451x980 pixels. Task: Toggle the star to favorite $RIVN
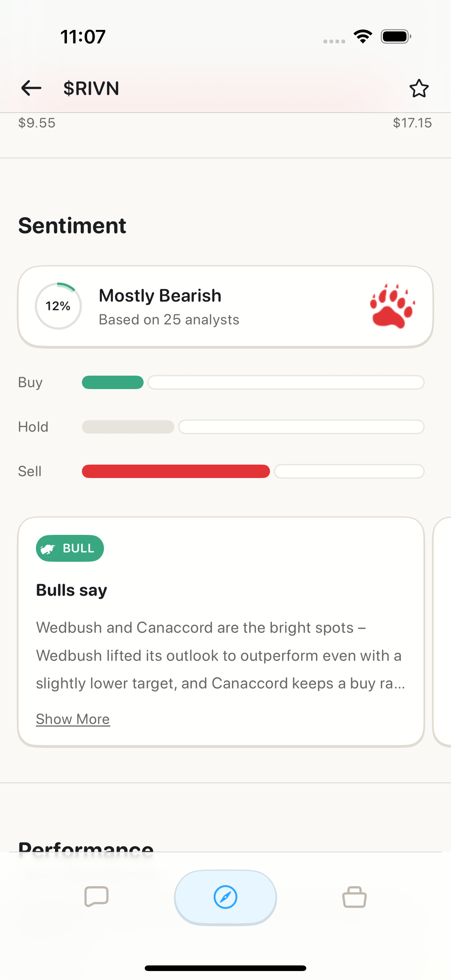pos(419,88)
